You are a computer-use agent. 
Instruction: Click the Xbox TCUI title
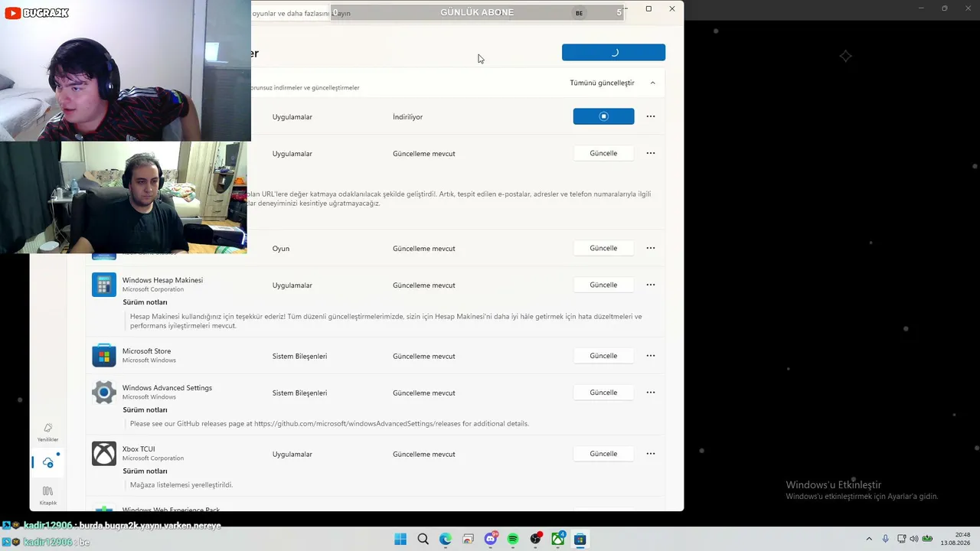(139, 449)
